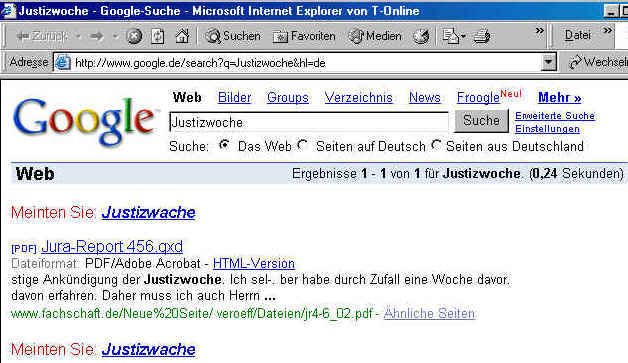Viewport: 628px width, 363px height.
Task: Select Seiten auf Deutsch radio option
Action: [303, 145]
